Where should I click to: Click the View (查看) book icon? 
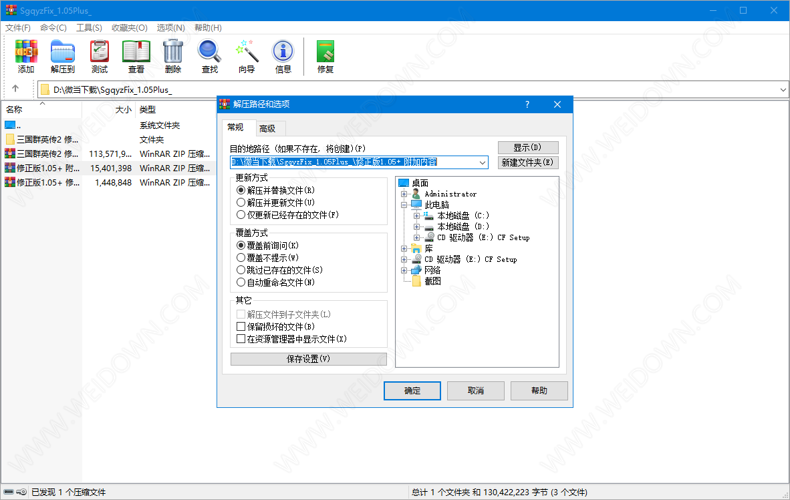(x=136, y=56)
